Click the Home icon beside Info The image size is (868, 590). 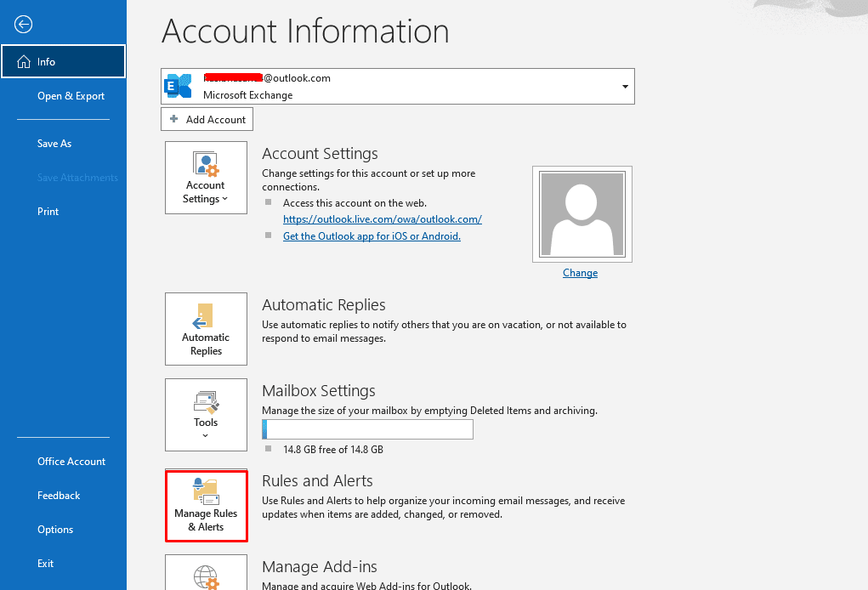(24, 61)
